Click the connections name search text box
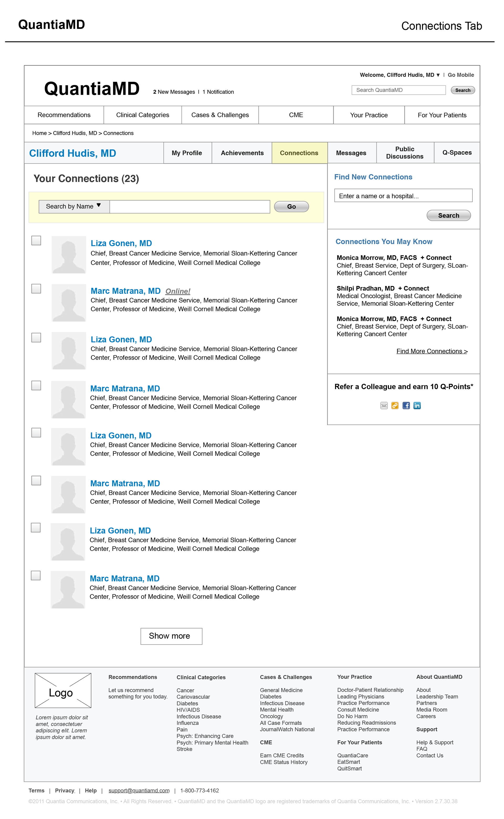Viewport: 504px width, 819px height. coord(190,207)
